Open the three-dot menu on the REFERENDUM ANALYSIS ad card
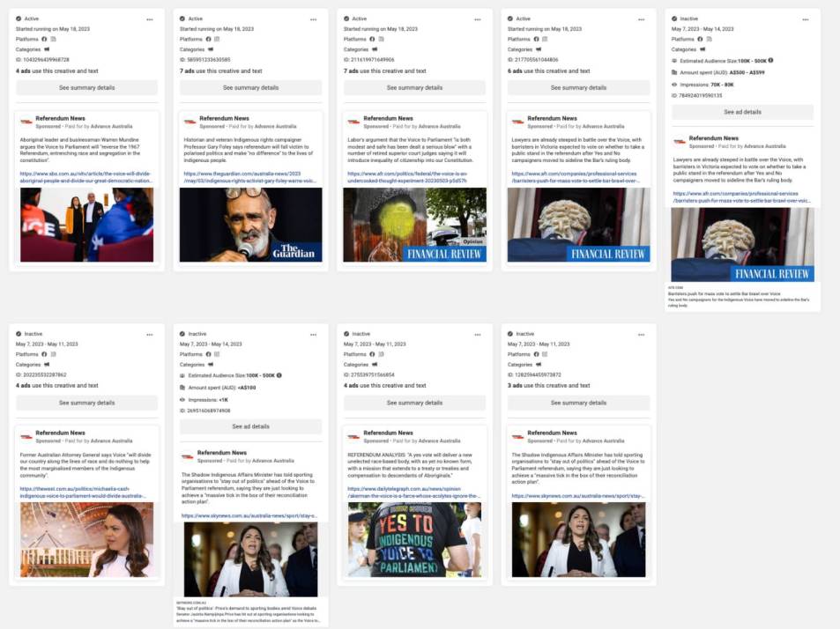 click(x=477, y=334)
